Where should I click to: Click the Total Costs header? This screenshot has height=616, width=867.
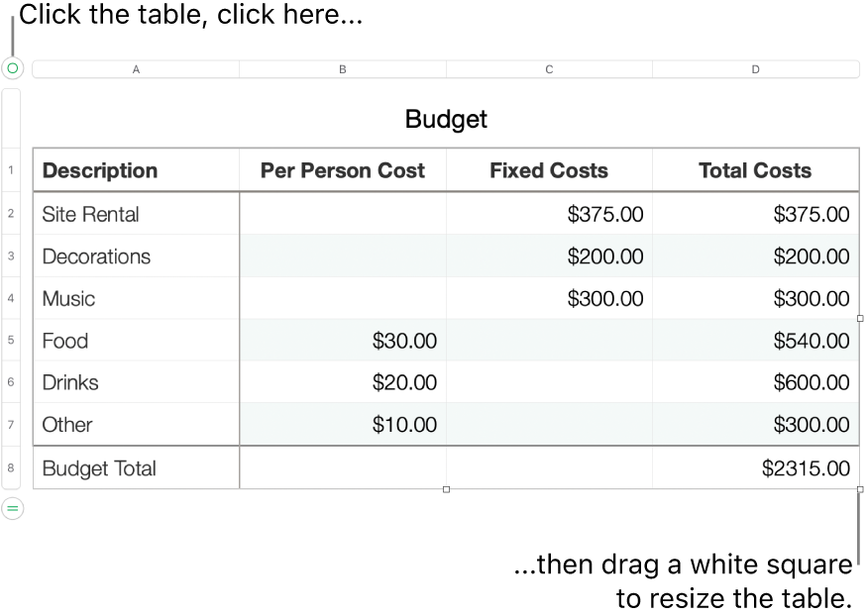point(755,169)
